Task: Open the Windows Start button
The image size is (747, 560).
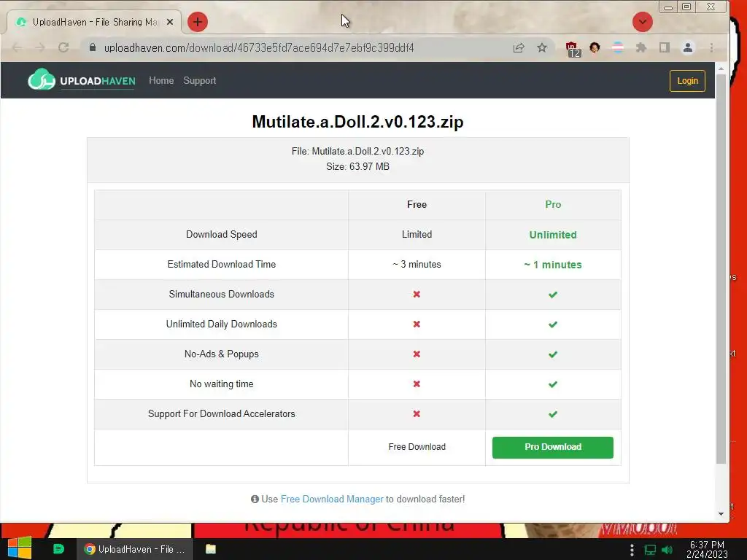Action: tap(20, 548)
